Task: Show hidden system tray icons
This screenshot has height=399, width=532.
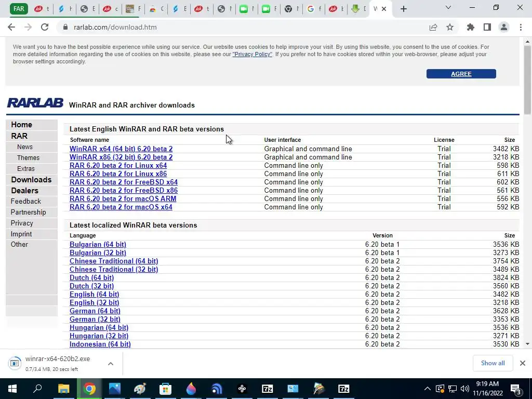Action: pos(428,389)
